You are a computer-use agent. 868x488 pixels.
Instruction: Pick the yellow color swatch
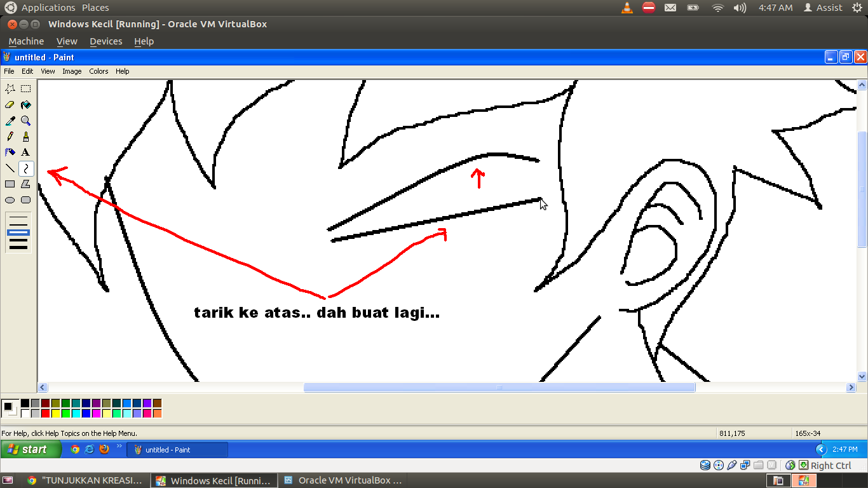(x=55, y=414)
